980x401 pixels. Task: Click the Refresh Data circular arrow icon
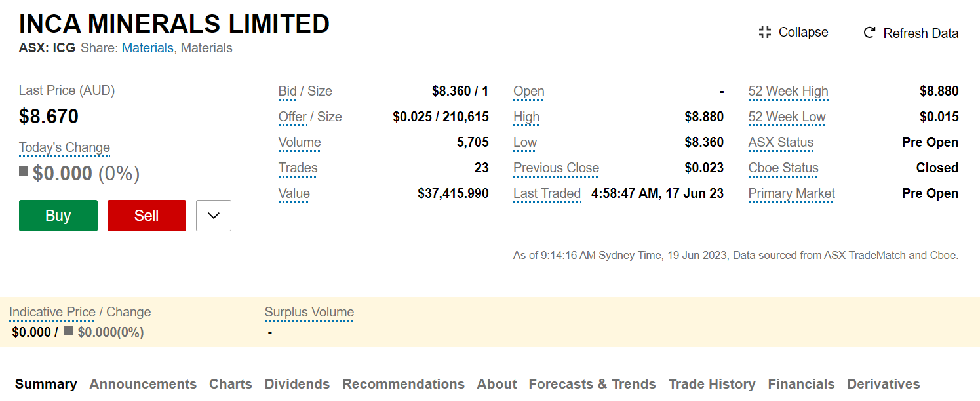869,33
